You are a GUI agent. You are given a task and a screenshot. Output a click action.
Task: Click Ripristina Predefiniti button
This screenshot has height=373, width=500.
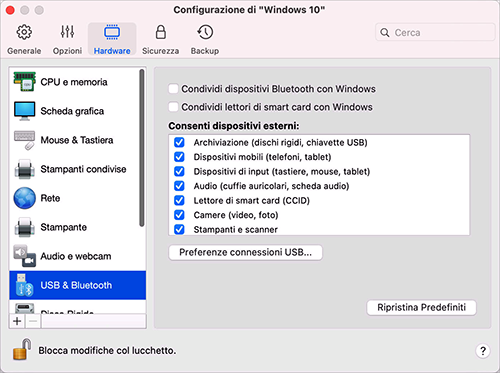point(422,307)
